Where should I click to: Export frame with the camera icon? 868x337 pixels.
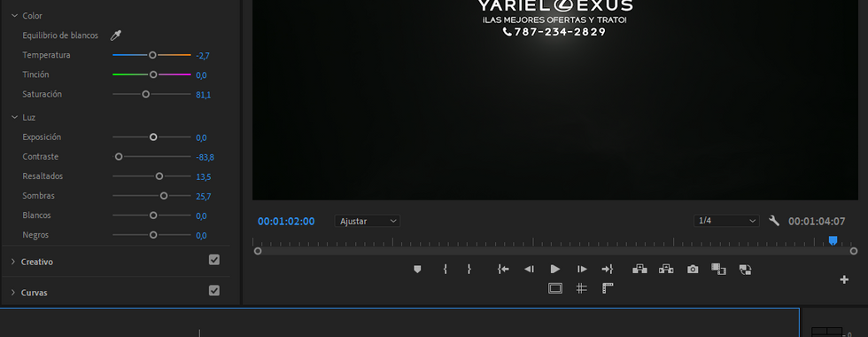693,270
